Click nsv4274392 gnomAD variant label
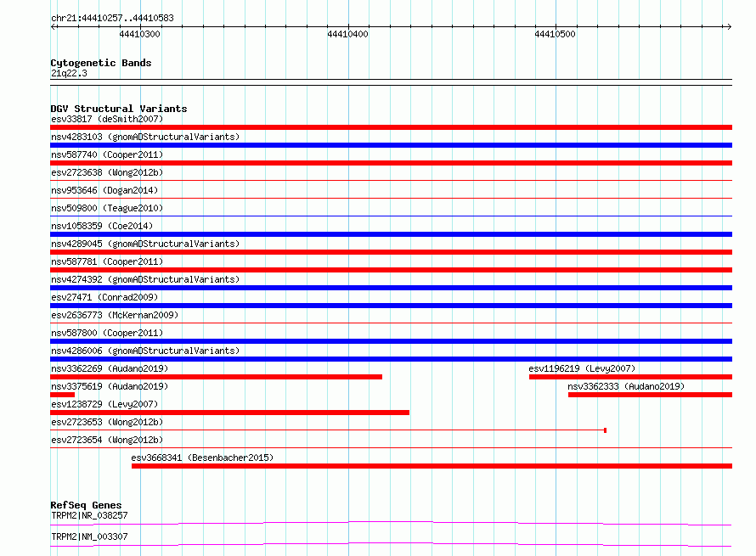Image resolution: width=756 pixels, height=556 pixels. pyautogui.click(x=145, y=279)
